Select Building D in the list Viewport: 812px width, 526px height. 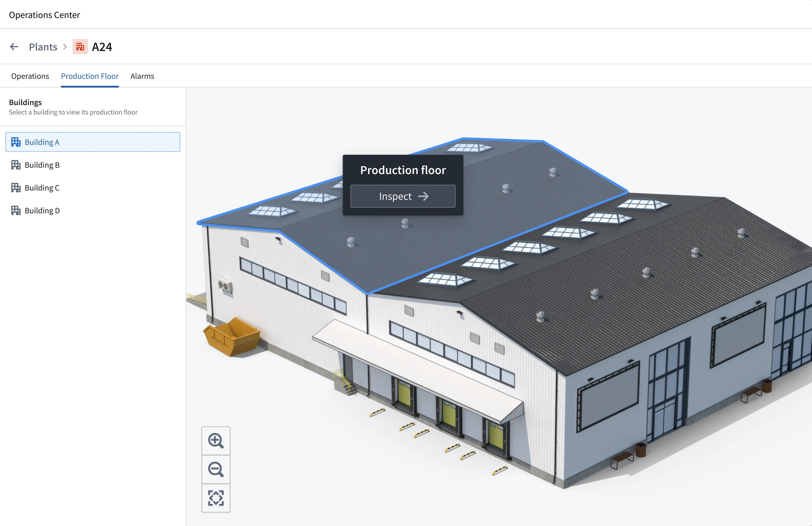click(x=42, y=211)
